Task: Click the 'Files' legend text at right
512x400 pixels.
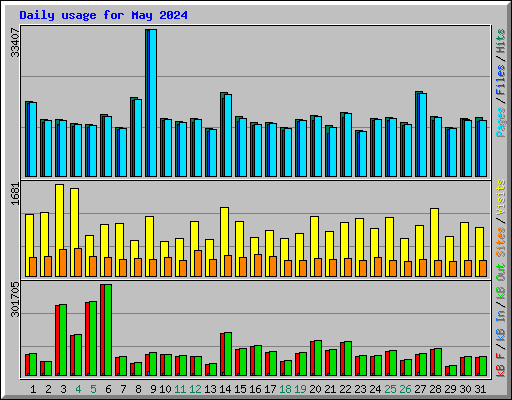Action: tap(501, 80)
